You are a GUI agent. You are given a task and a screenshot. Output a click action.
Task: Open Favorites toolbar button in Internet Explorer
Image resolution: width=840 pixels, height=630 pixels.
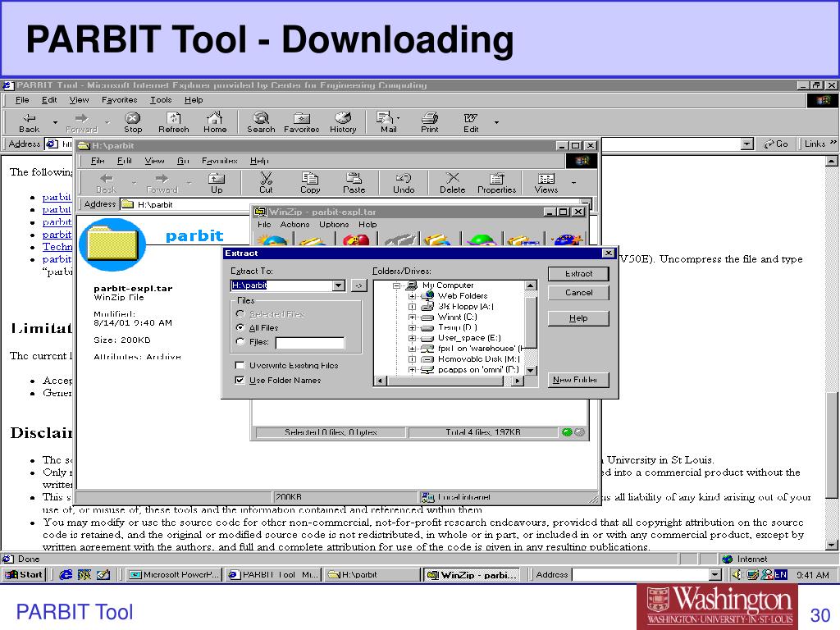coord(302,123)
